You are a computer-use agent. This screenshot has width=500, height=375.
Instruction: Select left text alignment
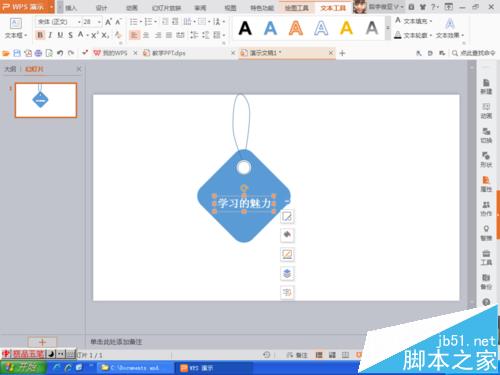[x=134, y=35]
